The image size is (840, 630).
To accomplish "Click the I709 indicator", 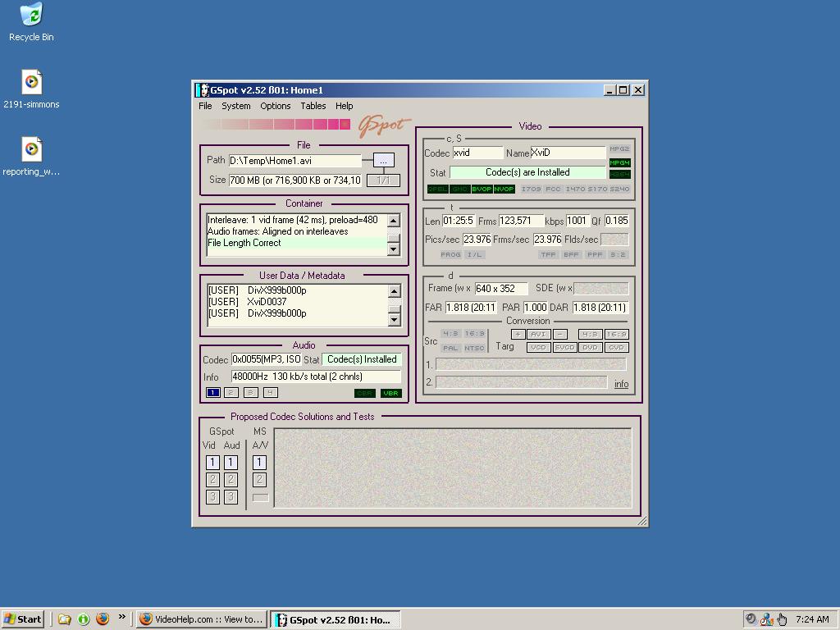I will [531, 189].
